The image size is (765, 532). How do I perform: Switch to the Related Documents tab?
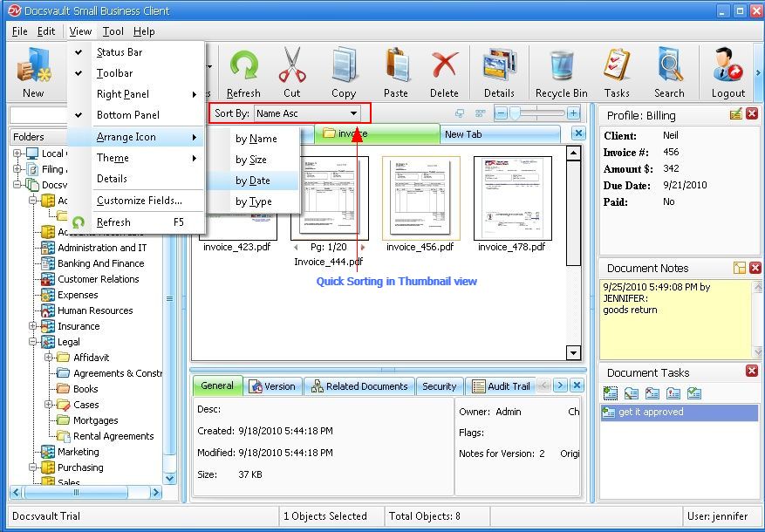359,386
